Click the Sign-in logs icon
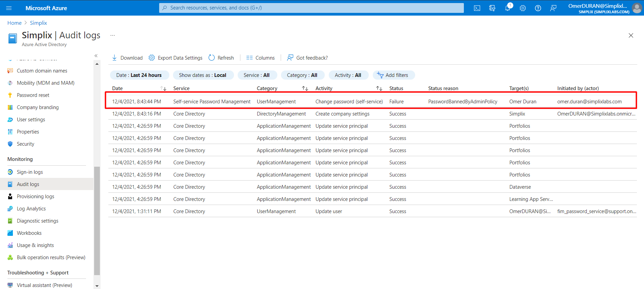The height and width of the screenshot is (289, 644). (x=10, y=172)
